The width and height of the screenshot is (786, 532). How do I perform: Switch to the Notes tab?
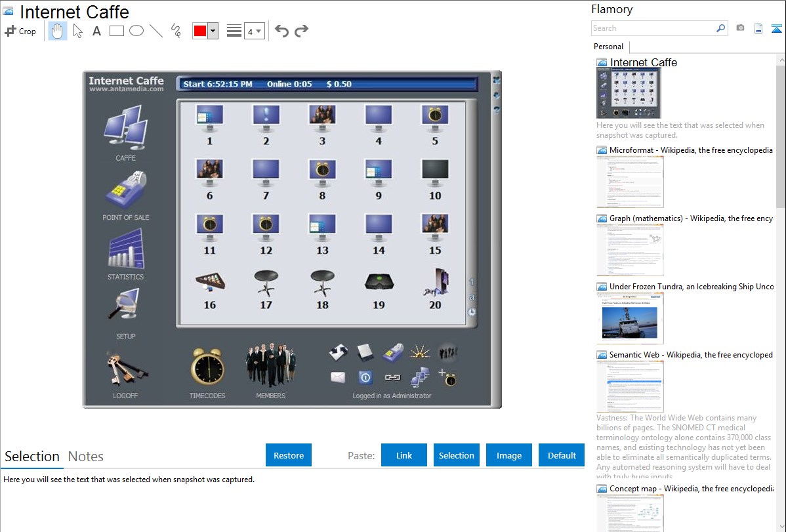(x=86, y=457)
